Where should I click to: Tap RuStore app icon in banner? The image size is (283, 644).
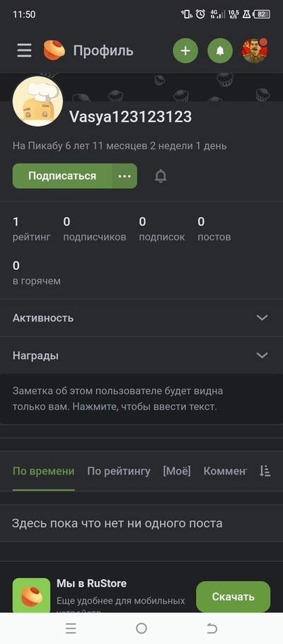point(31,596)
